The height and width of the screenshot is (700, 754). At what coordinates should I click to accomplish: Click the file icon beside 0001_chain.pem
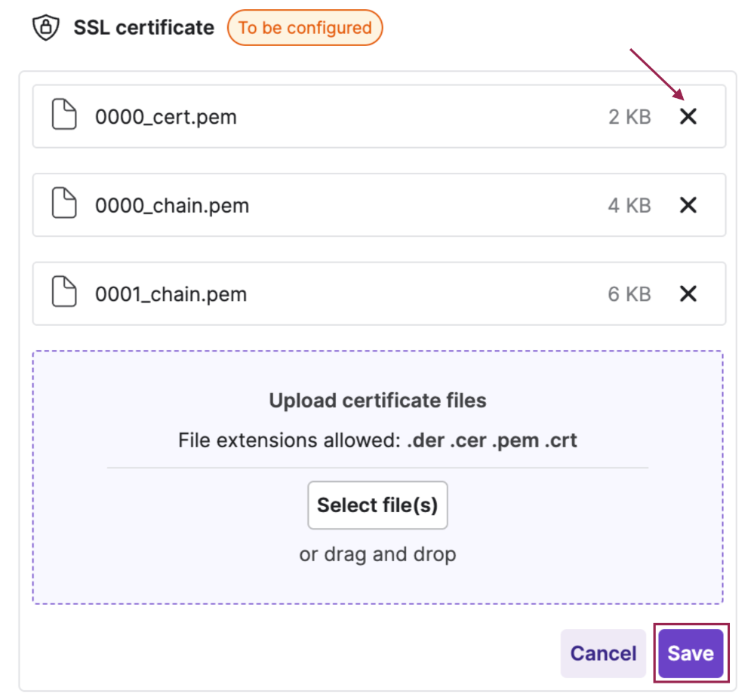64,291
